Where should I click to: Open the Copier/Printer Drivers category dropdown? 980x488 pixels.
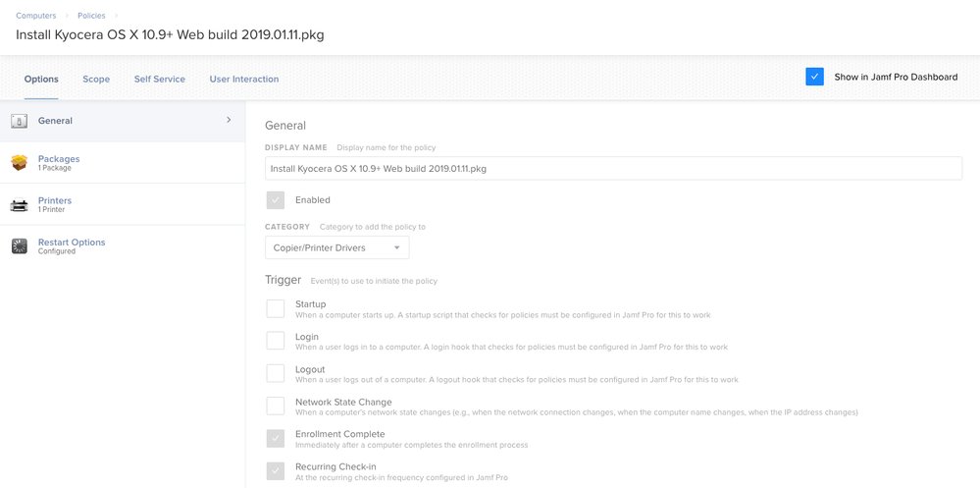tap(336, 247)
